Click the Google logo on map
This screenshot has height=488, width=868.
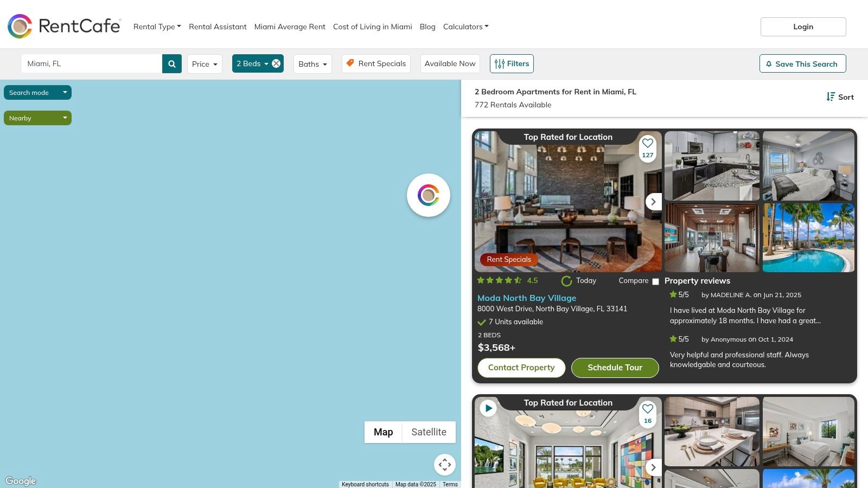(x=21, y=481)
